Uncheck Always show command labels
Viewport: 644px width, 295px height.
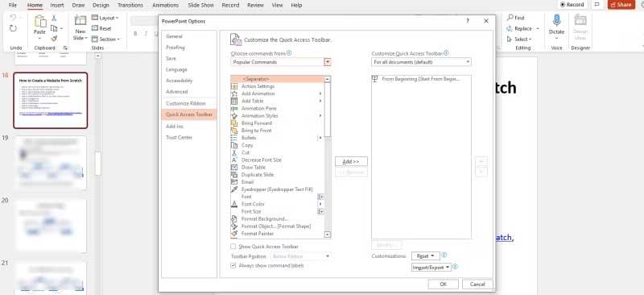233,266
